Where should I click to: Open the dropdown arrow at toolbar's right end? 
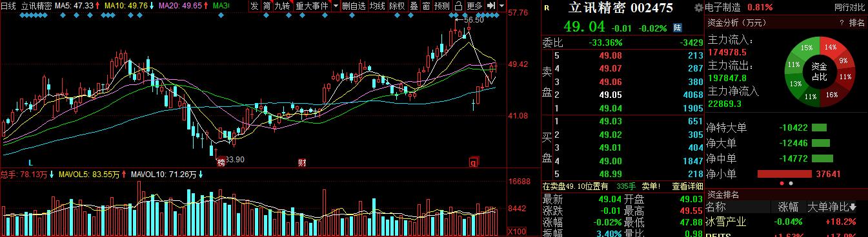pyautogui.click(x=501, y=6)
